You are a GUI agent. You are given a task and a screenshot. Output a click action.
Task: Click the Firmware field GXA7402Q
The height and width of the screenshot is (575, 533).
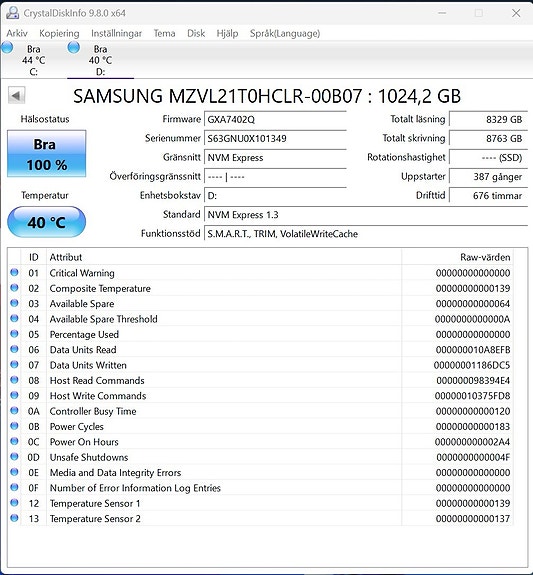[275, 119]
